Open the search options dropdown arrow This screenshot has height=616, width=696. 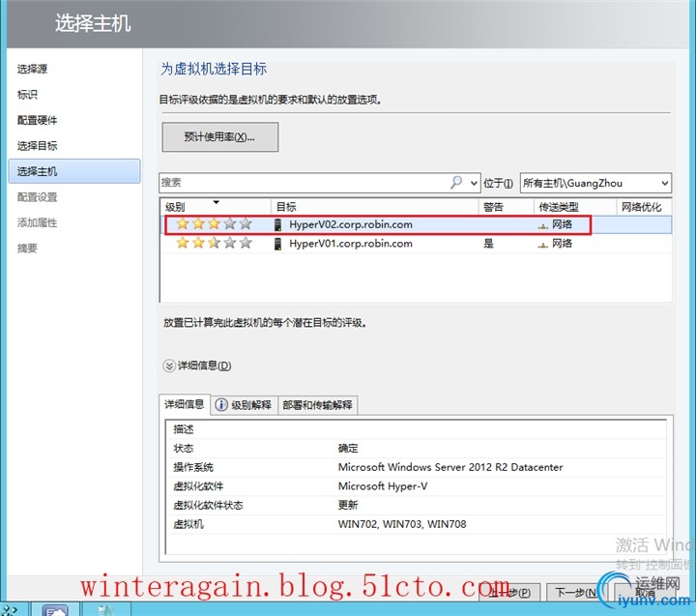[x=474, y=183]
